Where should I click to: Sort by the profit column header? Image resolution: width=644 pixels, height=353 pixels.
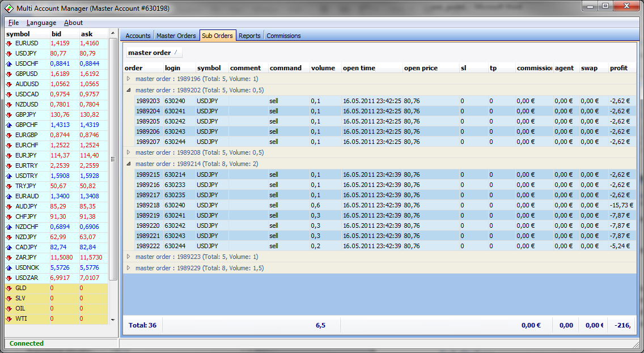point(622,68)
